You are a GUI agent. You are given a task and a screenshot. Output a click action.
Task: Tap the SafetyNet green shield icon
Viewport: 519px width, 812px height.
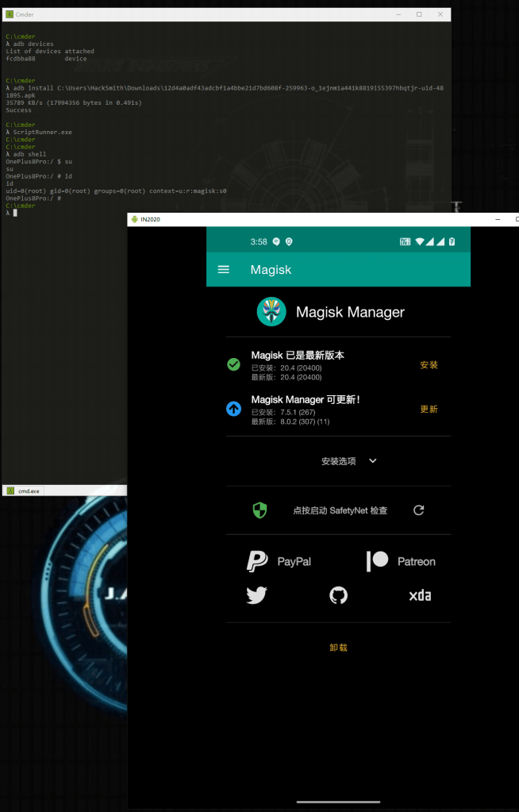coord(259,510)
